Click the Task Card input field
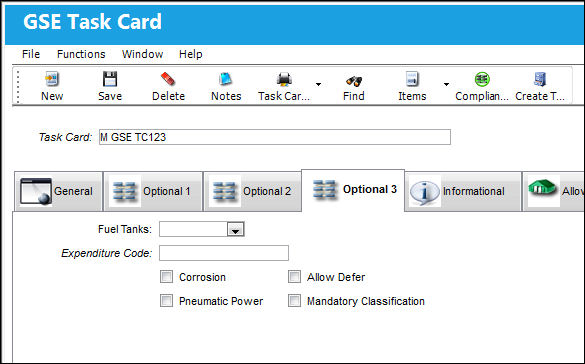Screen dimensions: 585x364 [x=275, y=137]
